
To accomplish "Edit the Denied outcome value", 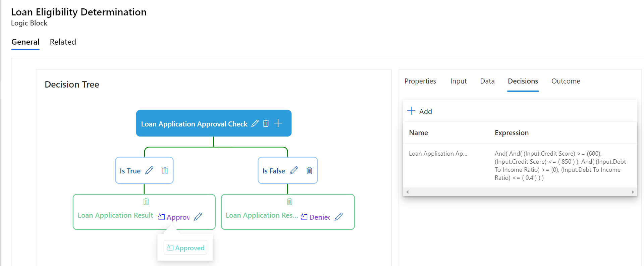I will (339, 217).
